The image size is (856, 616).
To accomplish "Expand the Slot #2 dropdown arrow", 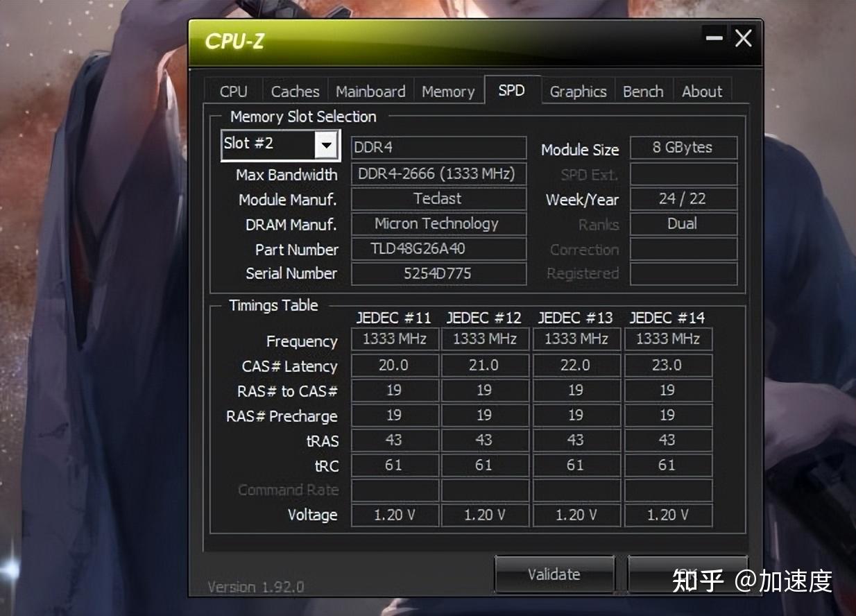I will [326, 146].
